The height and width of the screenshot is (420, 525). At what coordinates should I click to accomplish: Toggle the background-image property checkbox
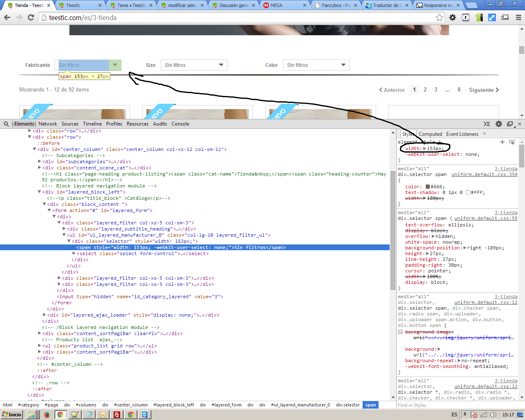coord(401,332)
